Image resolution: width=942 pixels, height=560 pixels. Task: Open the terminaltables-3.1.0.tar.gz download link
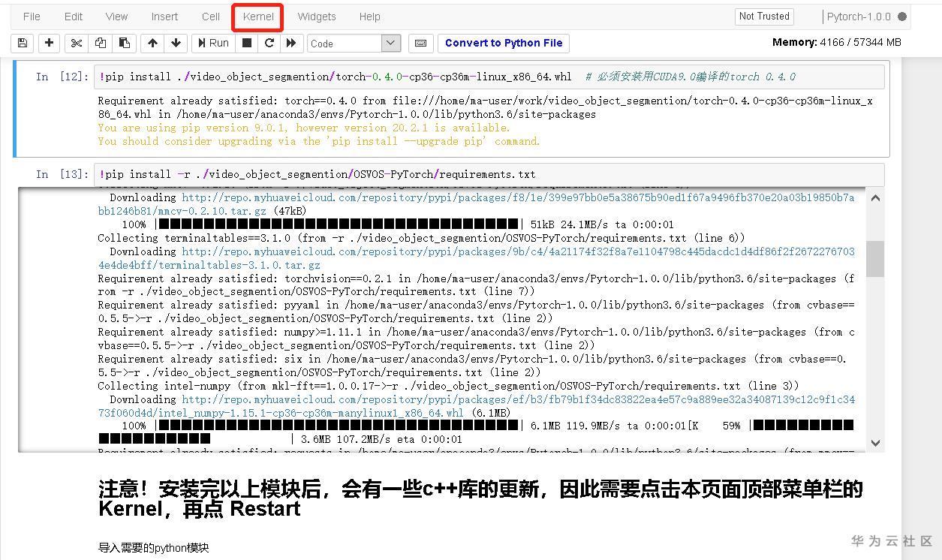coord(476,258)
